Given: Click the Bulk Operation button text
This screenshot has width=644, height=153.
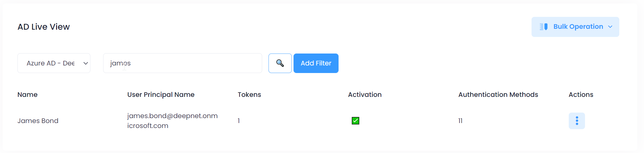Looking at the screenshot, I should pyautogui.click(x=578, y=27).
